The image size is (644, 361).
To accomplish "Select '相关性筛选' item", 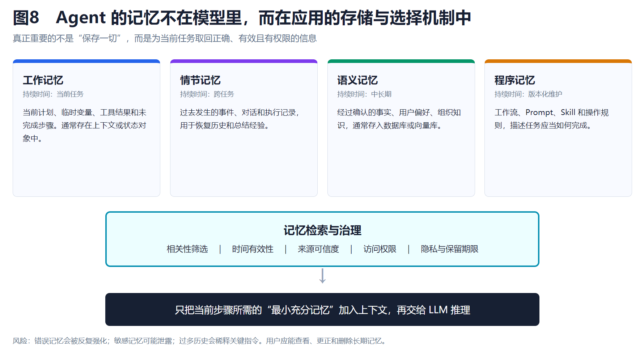I will point(187,249).
